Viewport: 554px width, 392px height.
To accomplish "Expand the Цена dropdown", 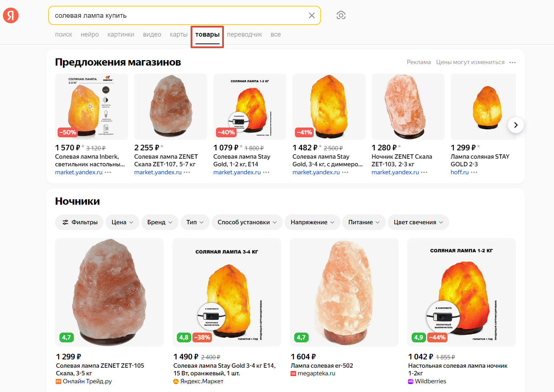I will pyautogui.click(x=122, y=222).
